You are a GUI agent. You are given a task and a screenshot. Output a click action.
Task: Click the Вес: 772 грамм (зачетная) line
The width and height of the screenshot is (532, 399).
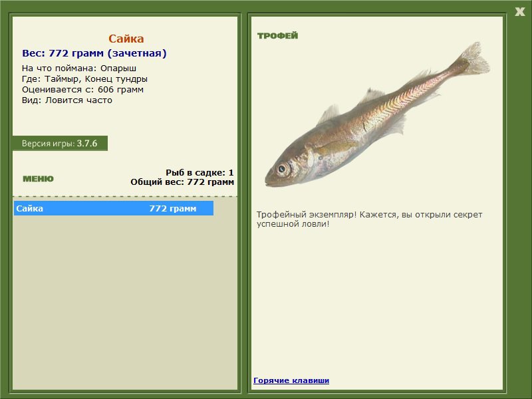coord(94,53)
